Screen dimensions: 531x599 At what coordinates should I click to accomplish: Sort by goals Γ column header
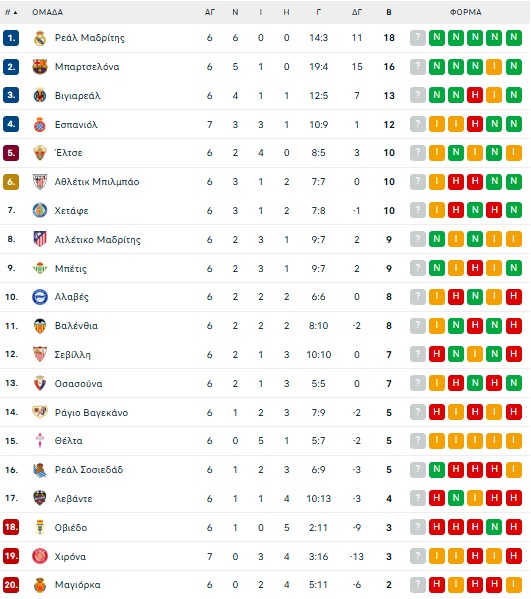click(x=319, y=12)
